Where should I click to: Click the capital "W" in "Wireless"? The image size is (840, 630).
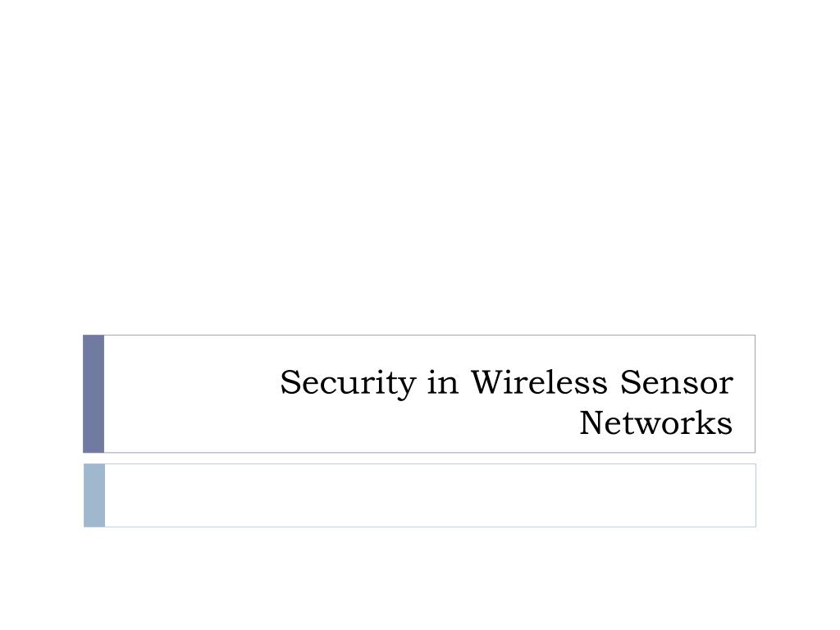coord(489,382)
